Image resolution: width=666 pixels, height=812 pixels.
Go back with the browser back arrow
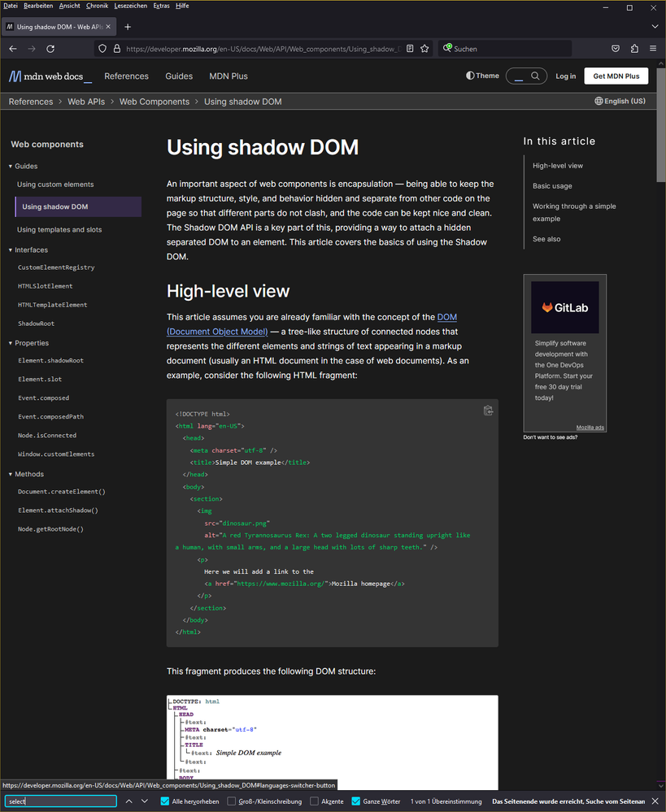(13, 49)
